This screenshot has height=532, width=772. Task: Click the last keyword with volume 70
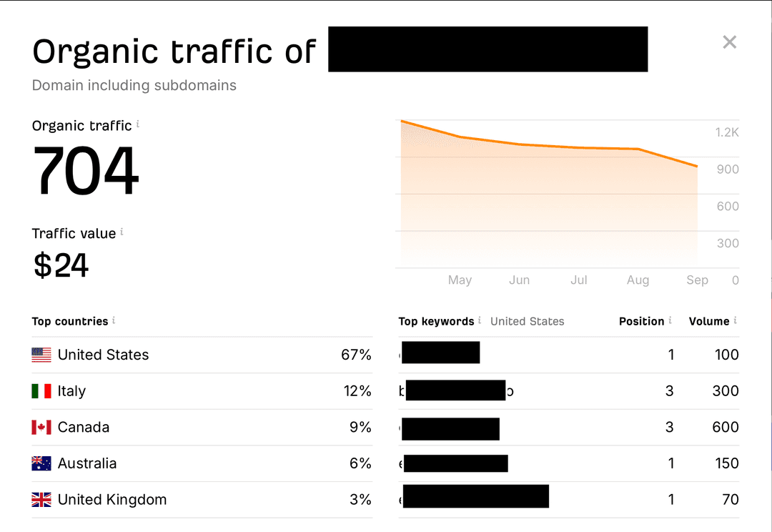point(475,496)
